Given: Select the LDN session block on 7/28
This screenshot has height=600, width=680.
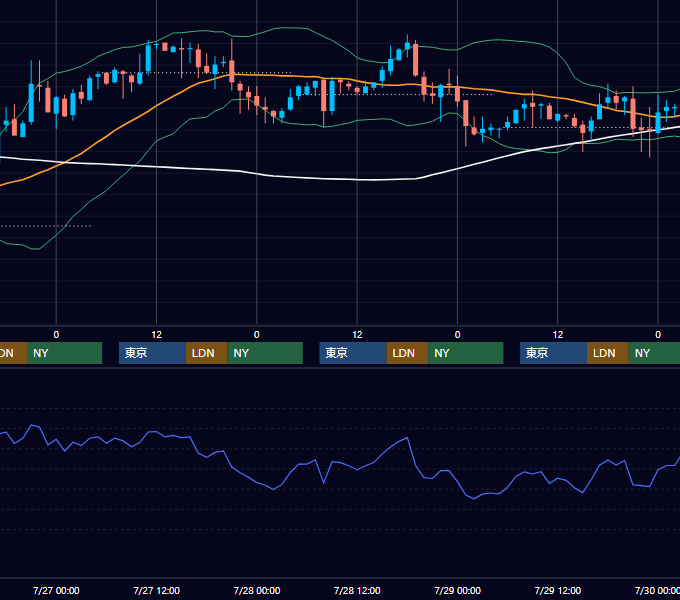Looking at the screenshot, I should click(x=407, y=353).
